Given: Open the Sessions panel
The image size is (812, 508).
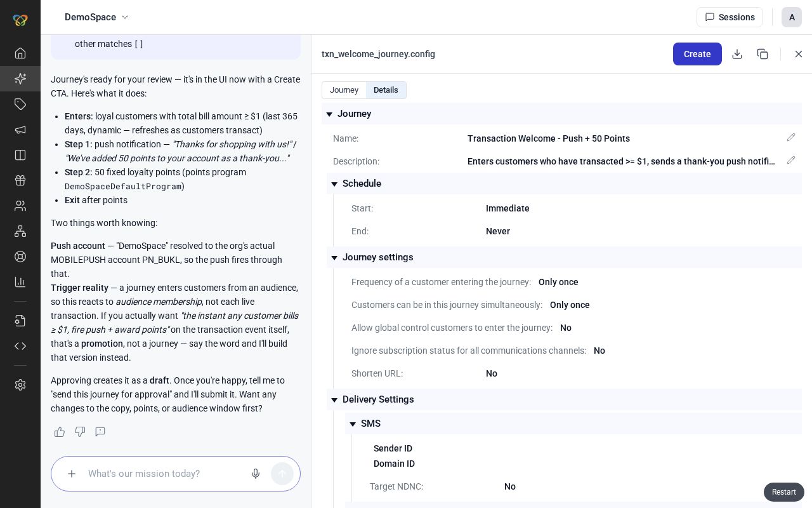Looking at the screenshot, I should pos(730,17).
